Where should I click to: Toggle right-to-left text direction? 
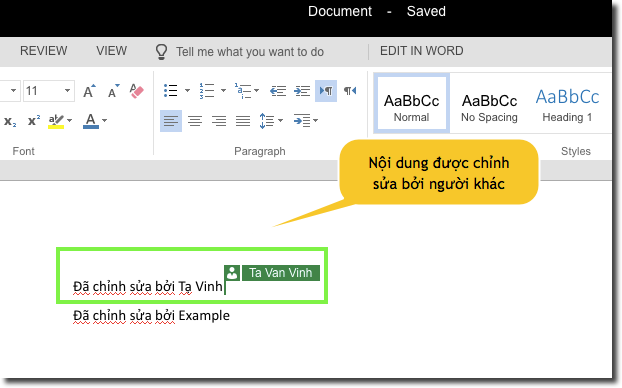(x=350, y=91)
